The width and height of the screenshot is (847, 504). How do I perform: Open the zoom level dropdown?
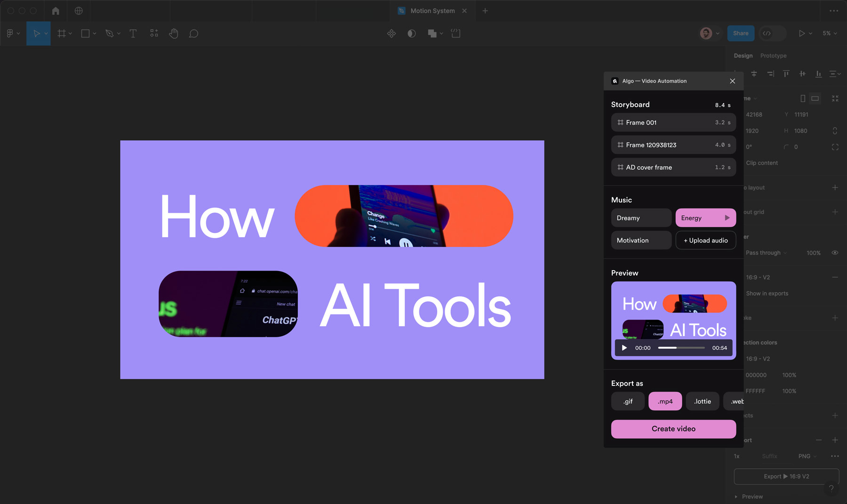click(830, 33)
